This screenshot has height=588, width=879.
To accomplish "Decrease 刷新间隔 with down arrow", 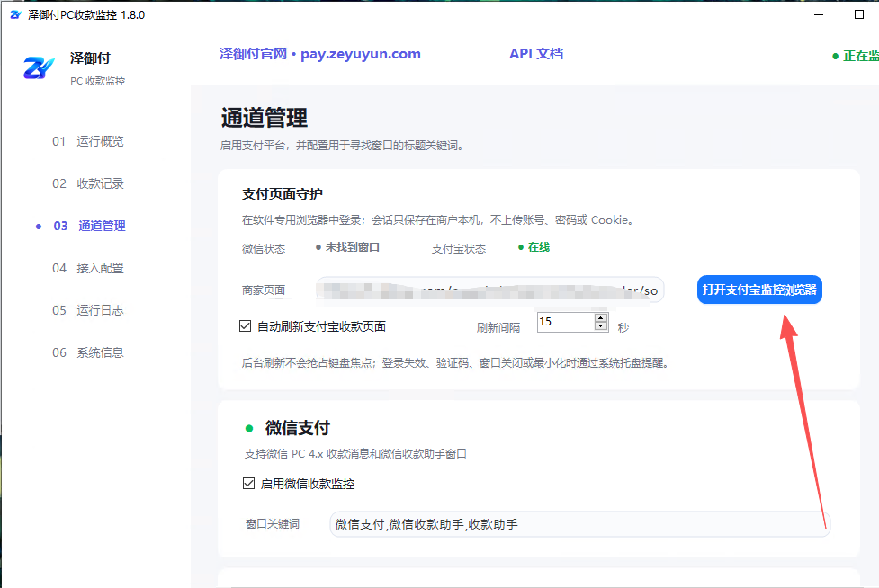I will (x=601, y=326).
